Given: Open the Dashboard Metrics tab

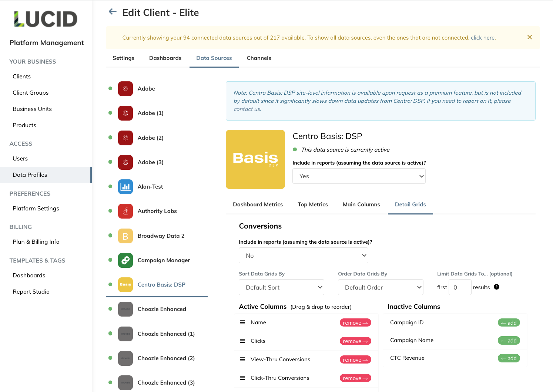Looking at the screenshot, I should (x=258, y=205).
